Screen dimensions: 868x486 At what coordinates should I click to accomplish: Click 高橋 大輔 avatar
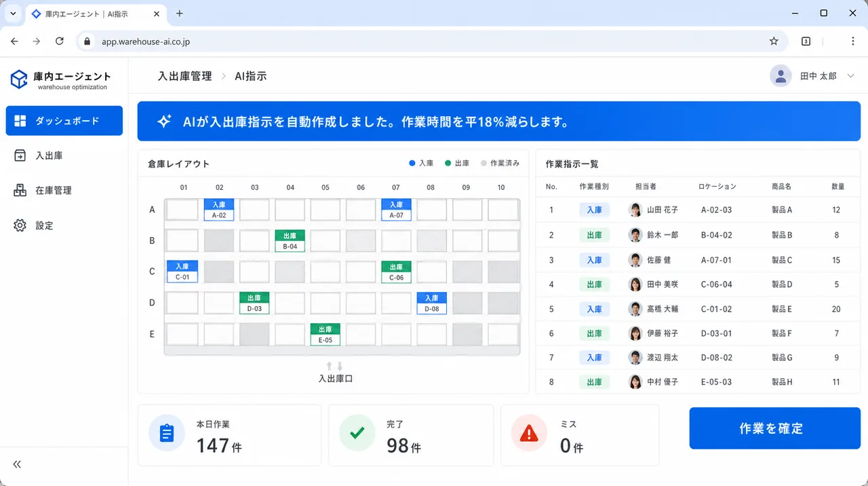click(x=635, y=309)
